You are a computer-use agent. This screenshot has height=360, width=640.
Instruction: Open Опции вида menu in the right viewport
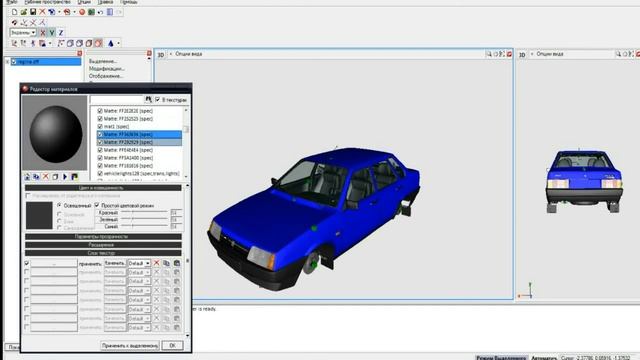coord(549,54)
